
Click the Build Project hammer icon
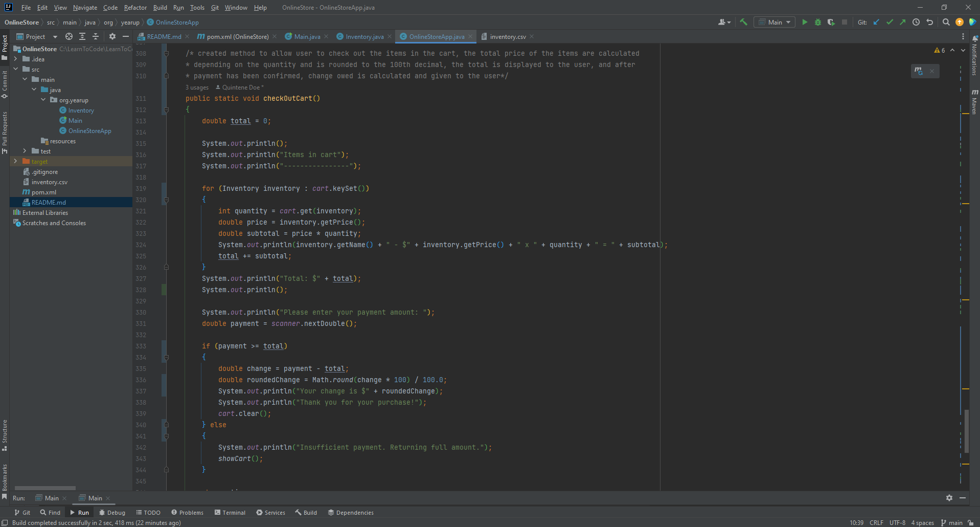tap(744, 22)
